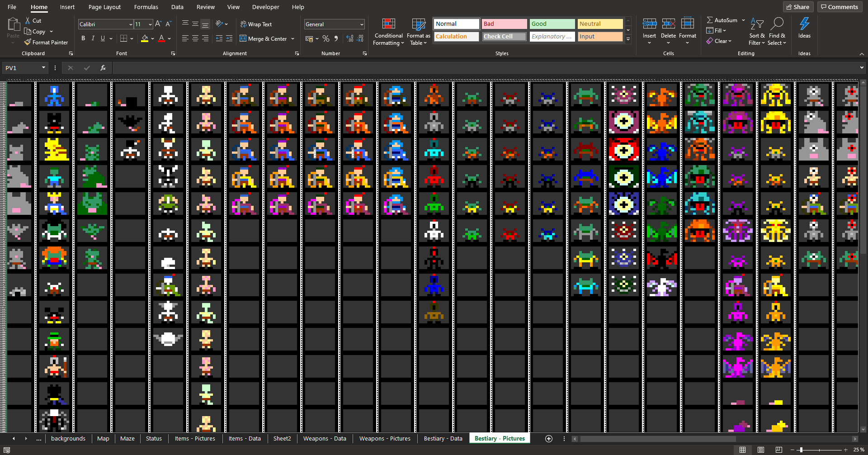The width and height of the screenshot is (868, 455).
Task: Toggle Center horizontal alignment
Action: click(195, 38)
